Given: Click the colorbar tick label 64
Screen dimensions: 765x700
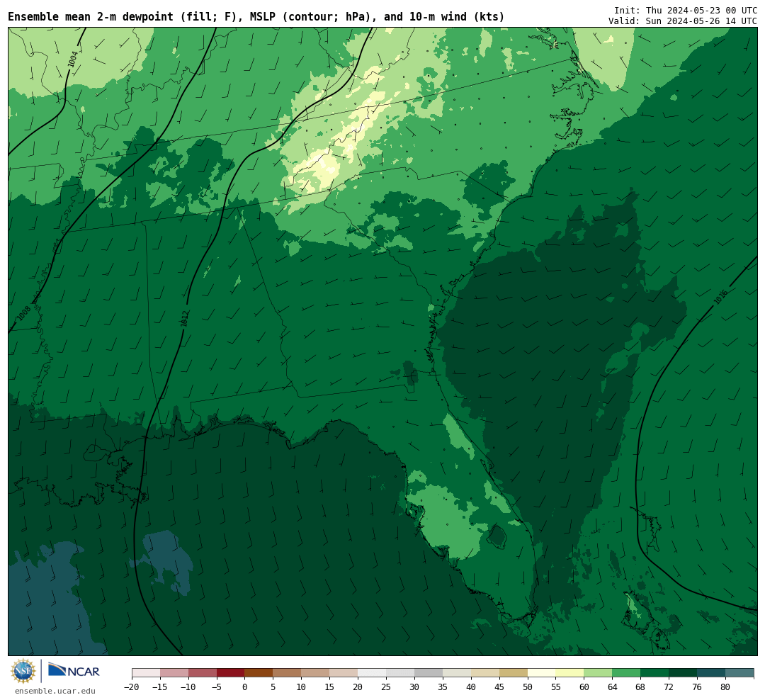Looking at the screenshot, I should tap(612, 687).
